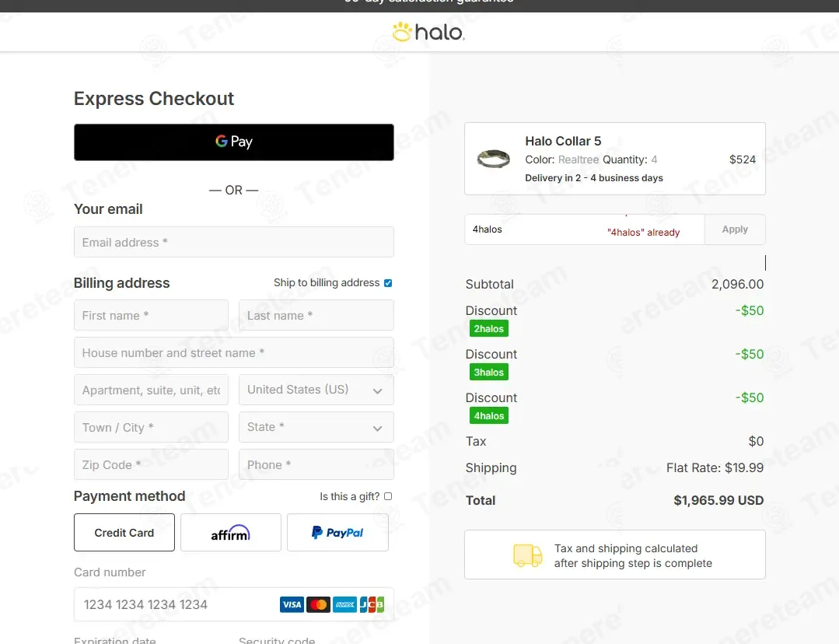Click the 2,096.00 subtotal value
This screenshot has width=839, height=644.
point(737,284)
